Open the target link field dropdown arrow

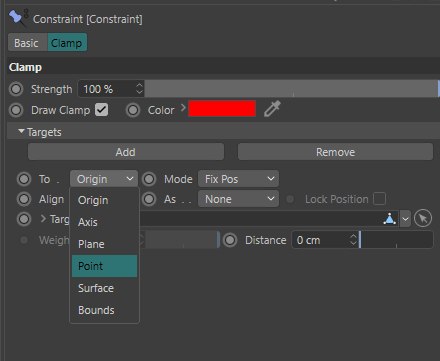click(x=405, y=219)
